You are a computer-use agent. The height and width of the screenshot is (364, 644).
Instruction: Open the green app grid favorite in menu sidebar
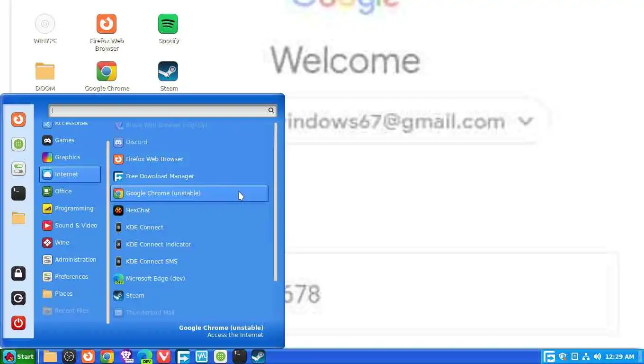[18, 144]
